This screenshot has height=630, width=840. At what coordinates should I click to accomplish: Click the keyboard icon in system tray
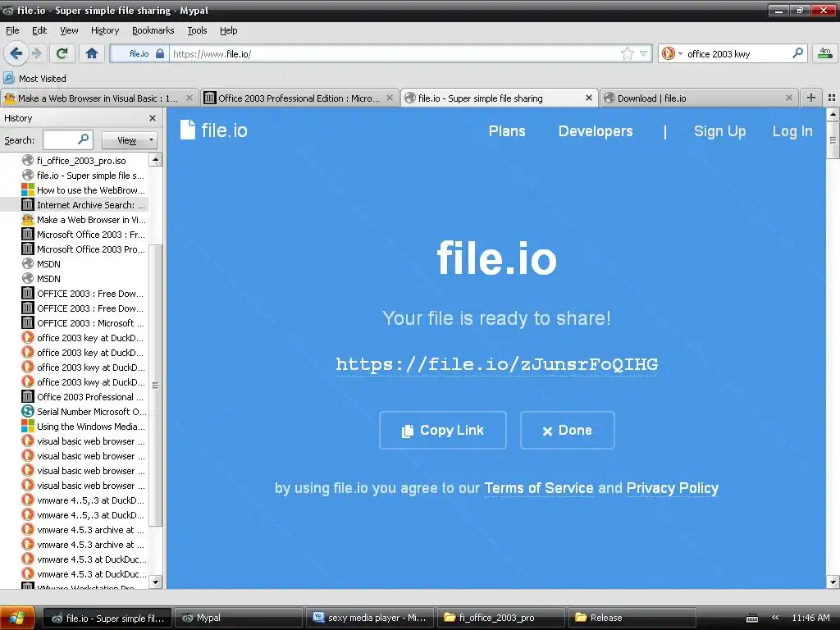pyautogui.click(x=752, y=619)
